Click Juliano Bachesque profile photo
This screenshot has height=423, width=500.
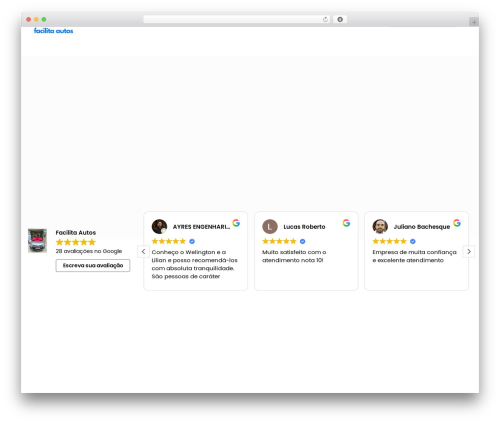click(x=380, y=226)
